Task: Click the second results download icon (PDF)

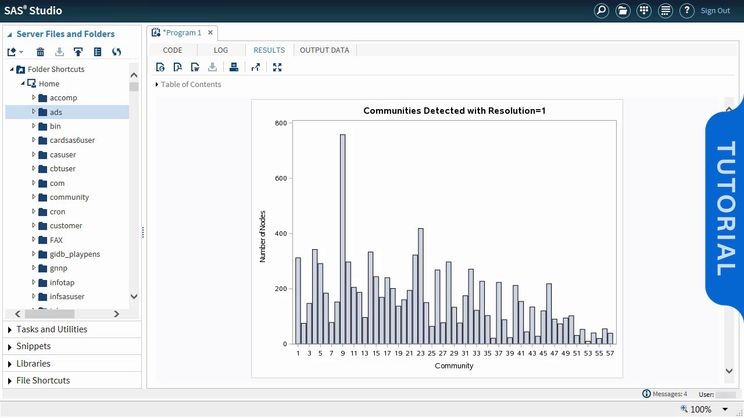Action: (177, 67)
